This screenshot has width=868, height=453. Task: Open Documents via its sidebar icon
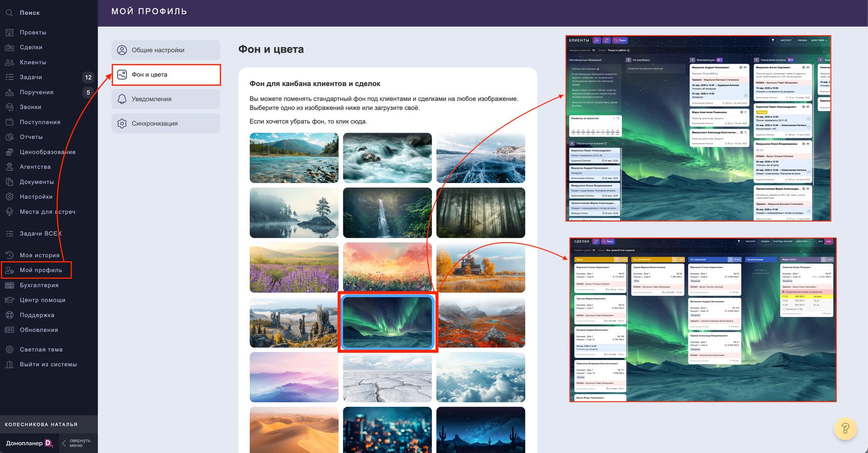pyautogui.click(x=10, y=182)
